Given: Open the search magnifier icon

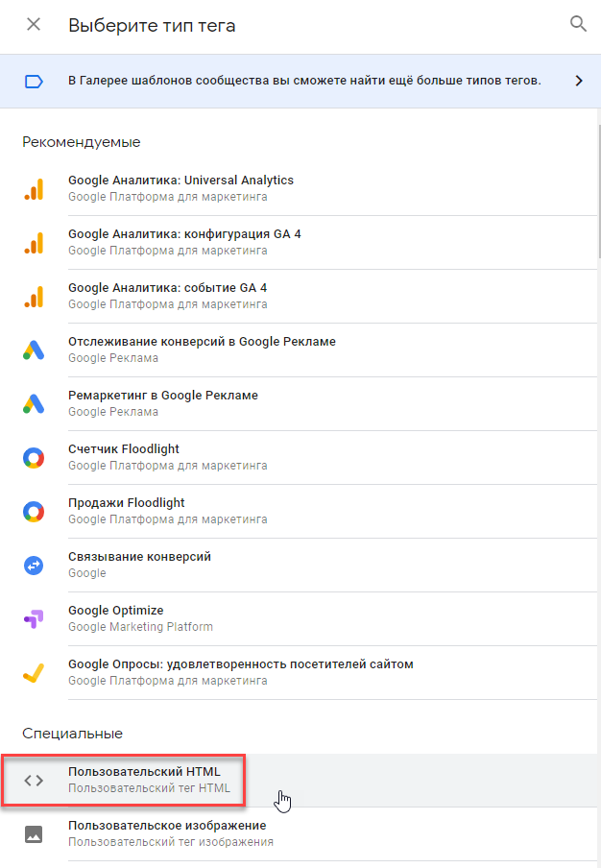Looking at the screenshot, I should (578, 24).
